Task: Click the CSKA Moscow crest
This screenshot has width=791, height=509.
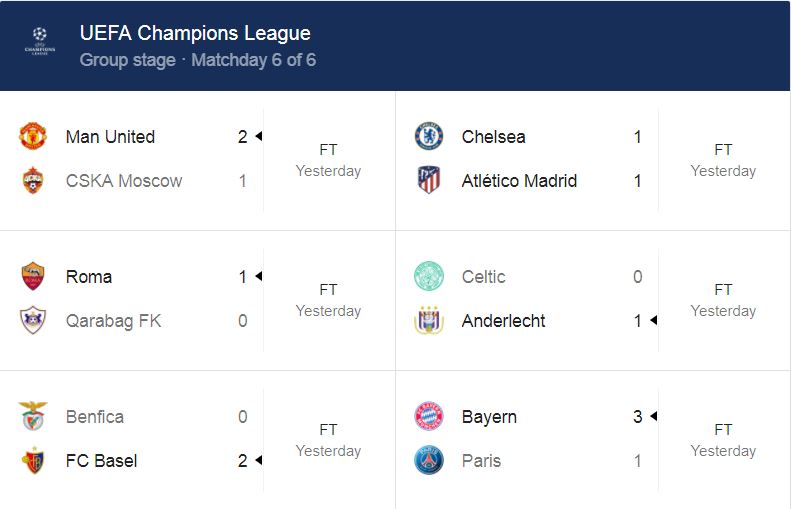Action: point(33,181)
